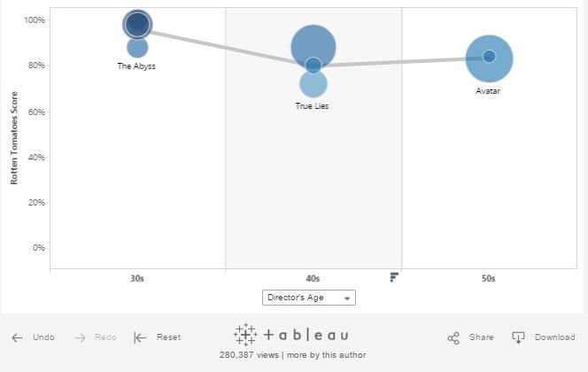The width and height of the screenshot is (588, 372).
Task: Click the Undo arrow icon
Action: click(x=17, y=337)
